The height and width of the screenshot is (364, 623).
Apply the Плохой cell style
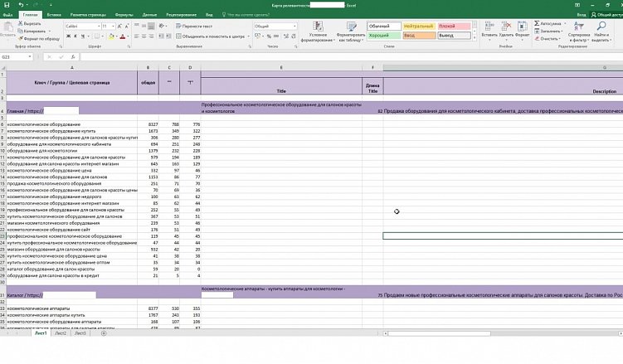[454, 27]
